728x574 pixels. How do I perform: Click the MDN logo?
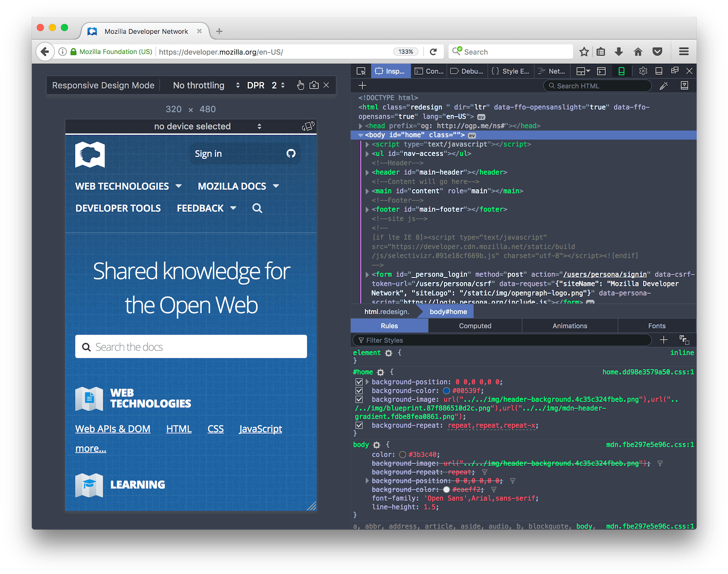click(90, 154)
